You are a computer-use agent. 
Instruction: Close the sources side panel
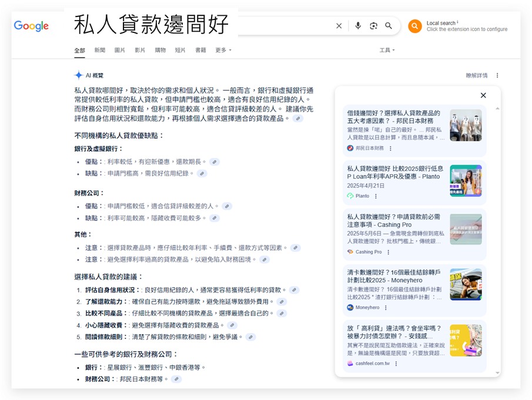(x=483, y=95)
